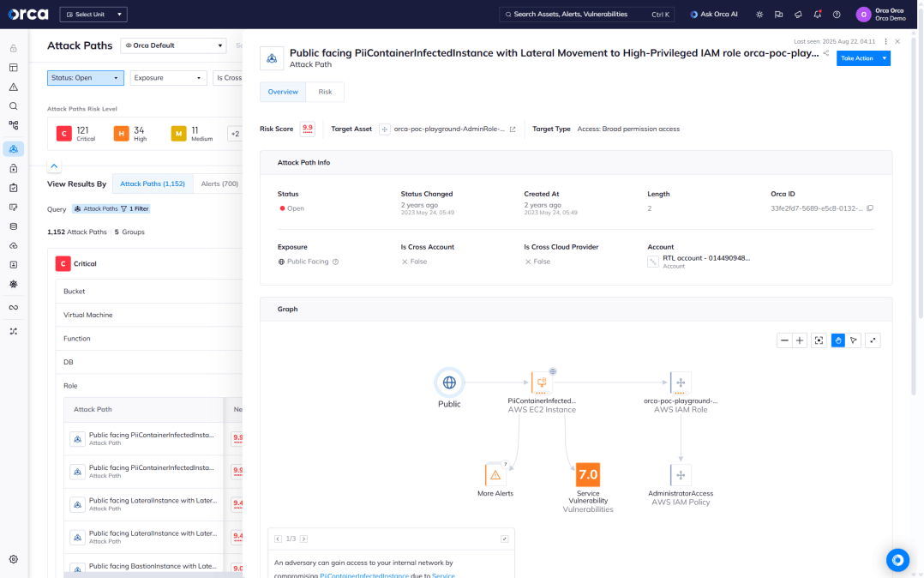Enable the hand pan mode in graph
Viewport: 924px width, 578px height.
click(x=837, y=340)
